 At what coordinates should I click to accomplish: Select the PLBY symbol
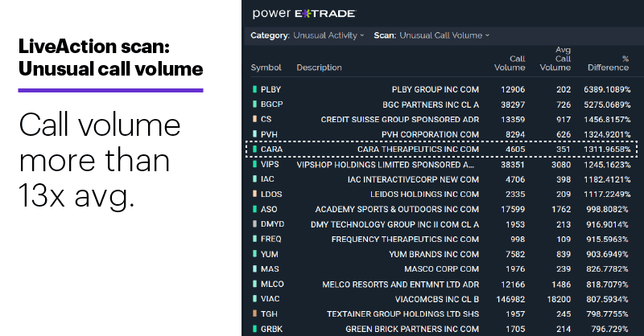pos(270,89)
